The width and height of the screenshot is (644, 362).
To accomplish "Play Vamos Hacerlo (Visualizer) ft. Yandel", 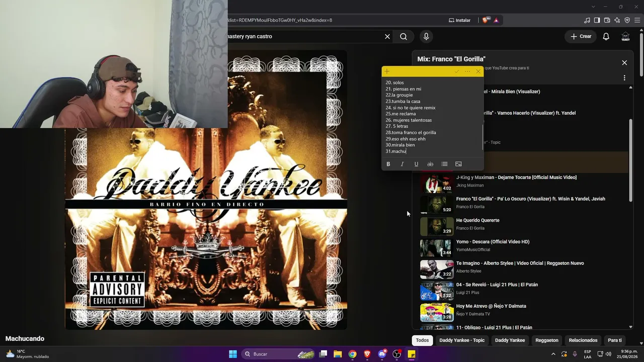I will click(x=529, y=113).
